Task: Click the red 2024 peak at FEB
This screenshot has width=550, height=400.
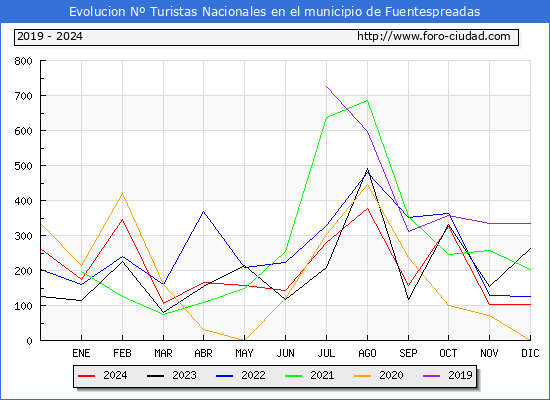Action: (x=122, y=220)
